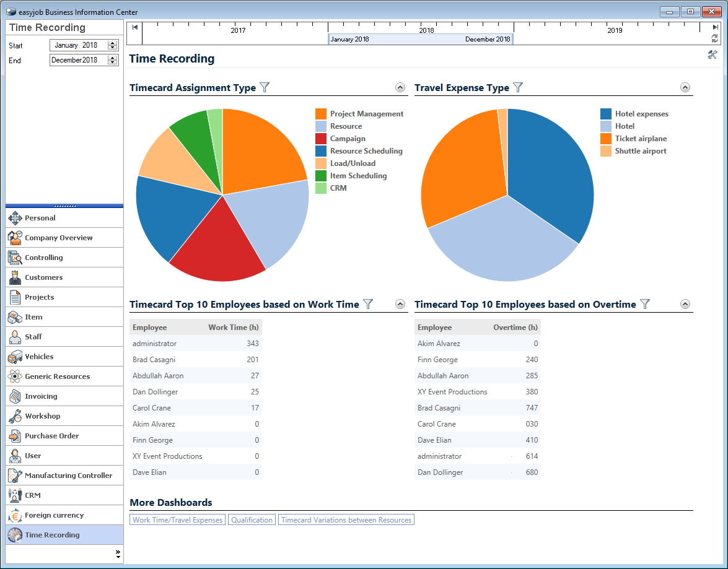Image resolution: width=728 pixels, height=569 pixels.
Task: Jump to timeline start arrow
Action: (x=135, y=27)
